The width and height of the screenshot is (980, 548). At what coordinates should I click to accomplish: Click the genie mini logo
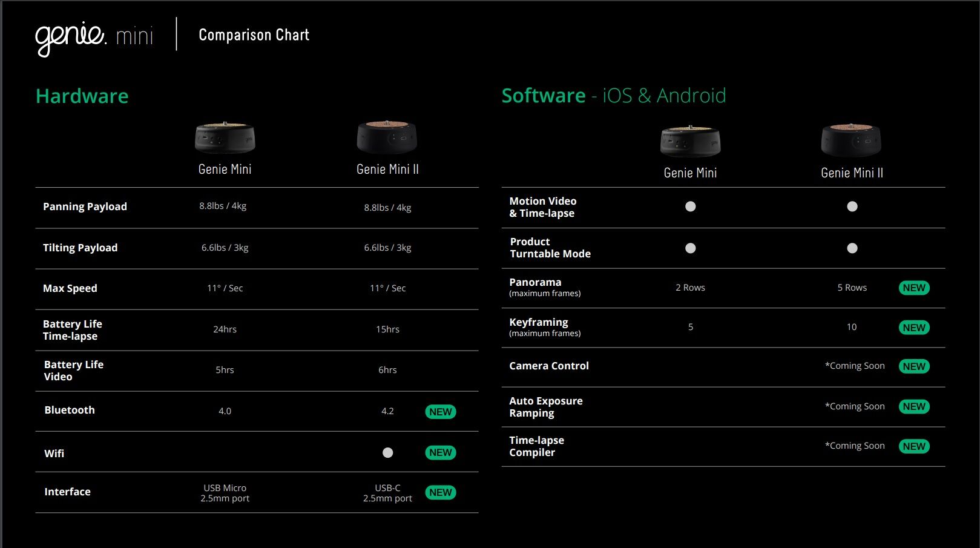94,38
